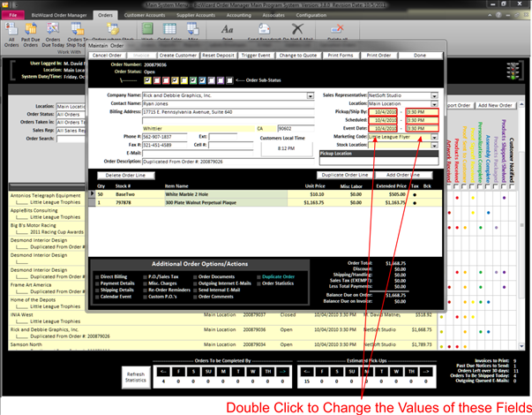Open the Accounting ribbon tab
This screenshot has height=415, width=532.
pos(239,15)
